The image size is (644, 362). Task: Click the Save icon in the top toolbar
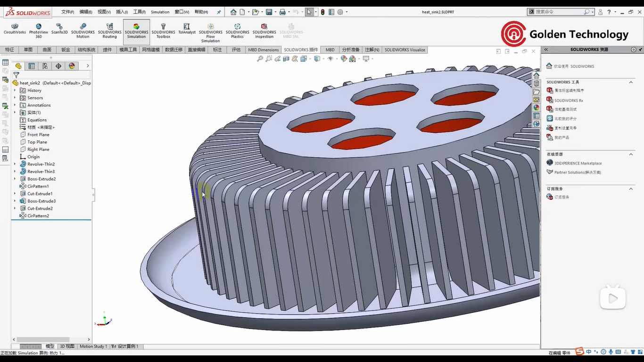coord(269,12)
